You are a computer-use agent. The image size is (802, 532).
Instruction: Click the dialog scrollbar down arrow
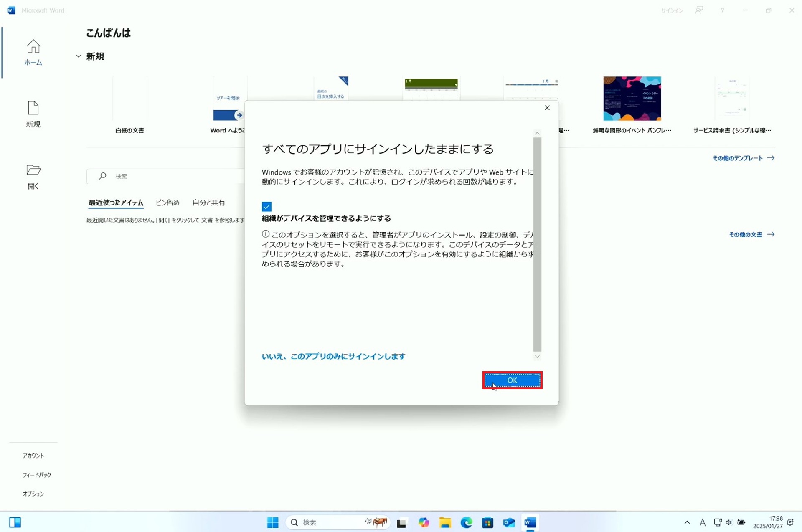(x=537, y=357)
